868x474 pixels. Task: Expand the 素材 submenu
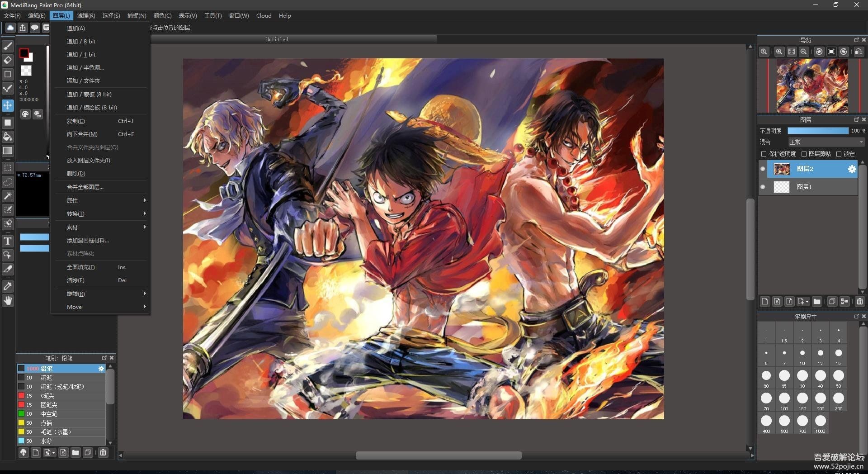tap(101, 227)
